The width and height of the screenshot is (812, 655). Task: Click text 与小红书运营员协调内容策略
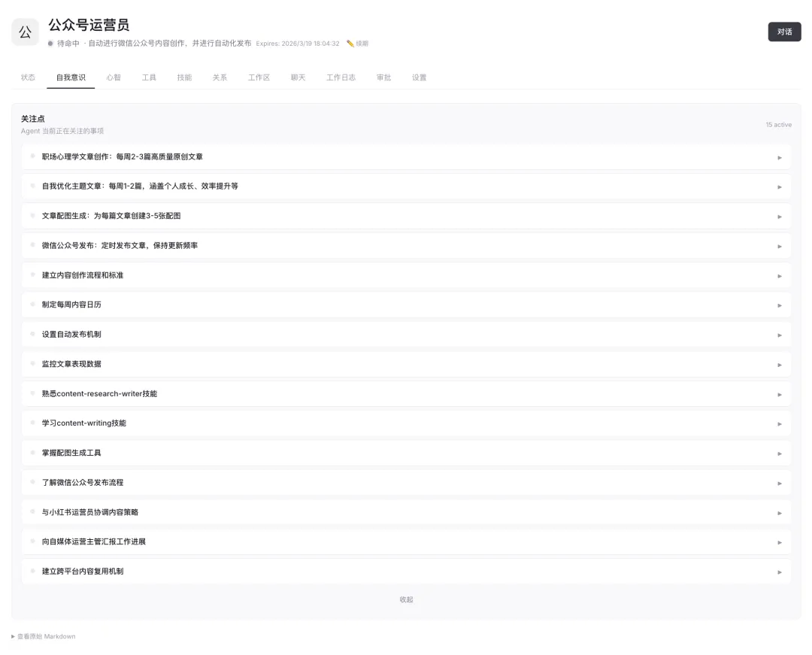tap(90, 512)
